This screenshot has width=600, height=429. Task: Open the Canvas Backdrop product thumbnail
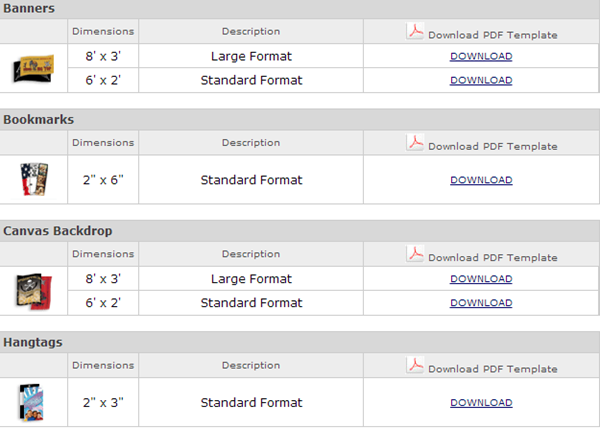click(x=34, y=291)
